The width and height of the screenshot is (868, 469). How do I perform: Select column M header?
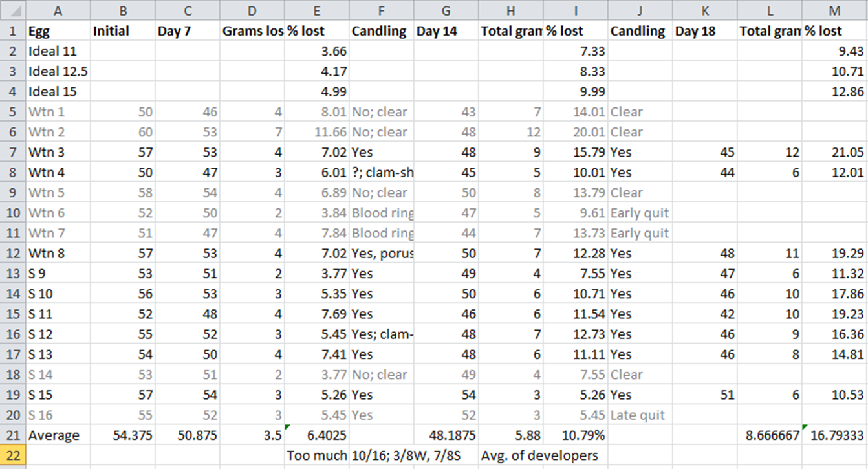[x=834, y=10]
